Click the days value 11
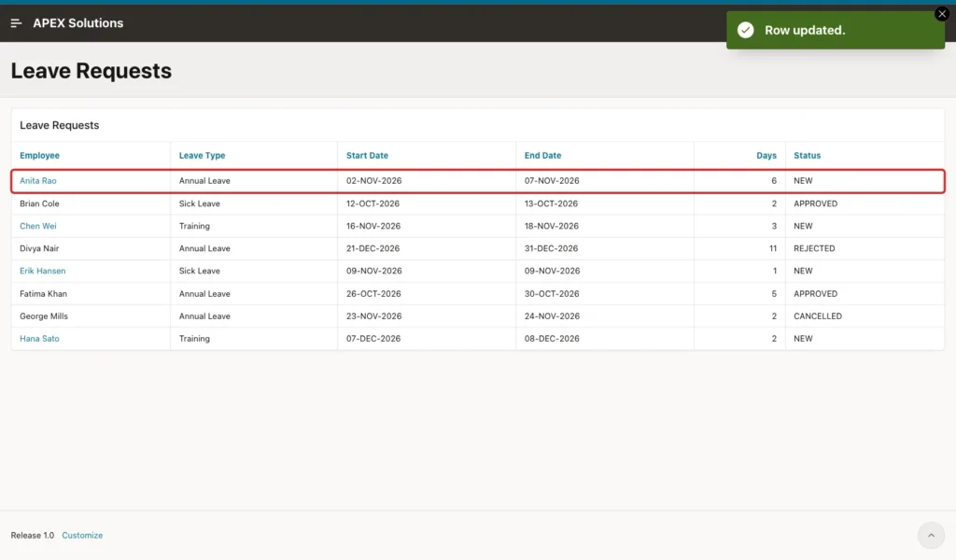Screen dimensions: 956x560 click(x=772, y=248)
